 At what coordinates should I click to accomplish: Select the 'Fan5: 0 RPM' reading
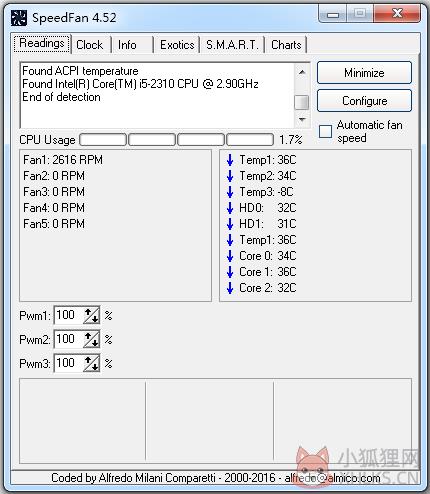(x=54, y=224)
